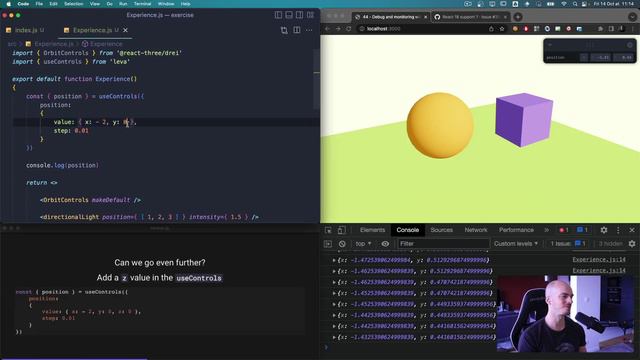Open DevTools customize three-dot menu
This screenshot has height=360, width=640.
pos(618,230)
